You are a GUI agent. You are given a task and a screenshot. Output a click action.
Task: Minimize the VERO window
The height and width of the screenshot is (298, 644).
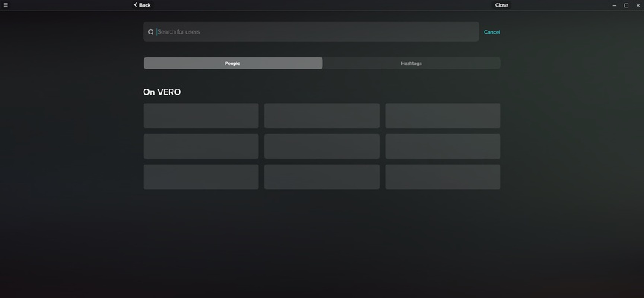pyautogui.click(x=614, y=5)
